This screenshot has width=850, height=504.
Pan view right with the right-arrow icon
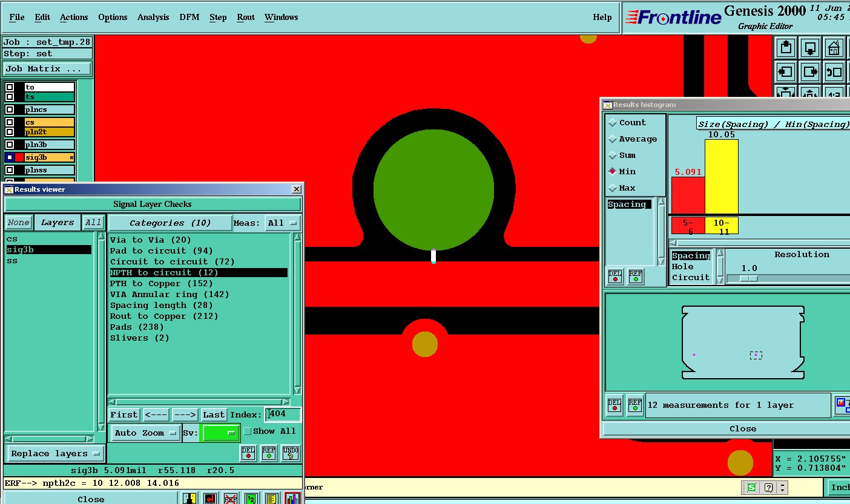pos(810,72)
